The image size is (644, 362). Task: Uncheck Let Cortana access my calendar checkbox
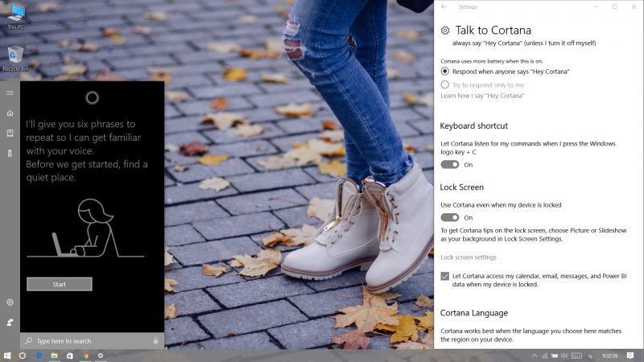[x=445, y=276]
